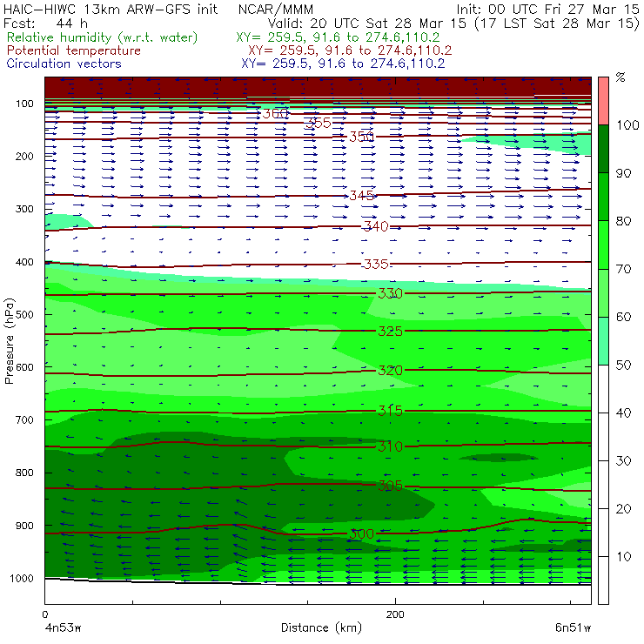The image size is (644, 644).
Task: Click the '4n53w' start coordinate label
Action: 63,628
